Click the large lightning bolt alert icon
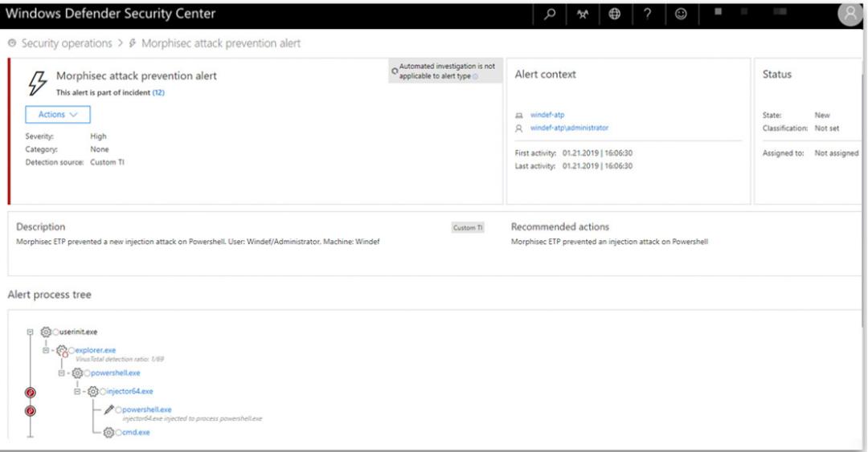Image resolution: width=868 pixels, height=452 pixels. (x=38, y=83)
